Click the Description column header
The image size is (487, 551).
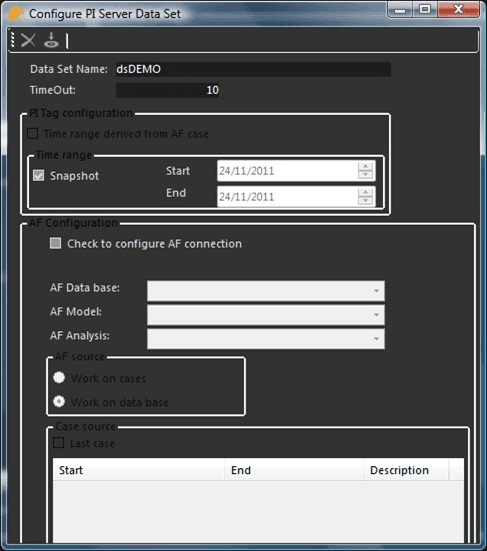[x=406, y=470]
